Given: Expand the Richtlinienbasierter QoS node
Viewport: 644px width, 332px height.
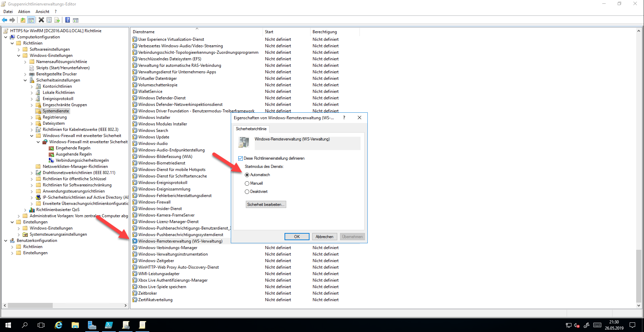Looking at the screenshot, I should tap(25, 210).
